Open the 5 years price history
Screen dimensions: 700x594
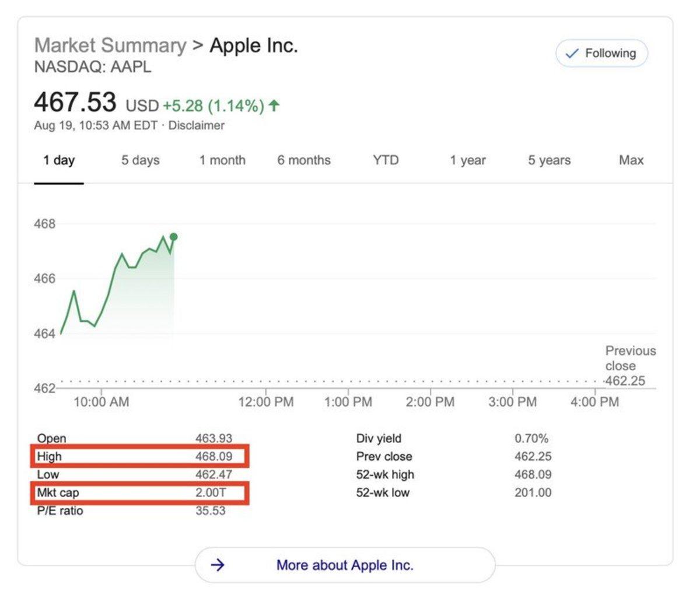(x=550, y=160)
